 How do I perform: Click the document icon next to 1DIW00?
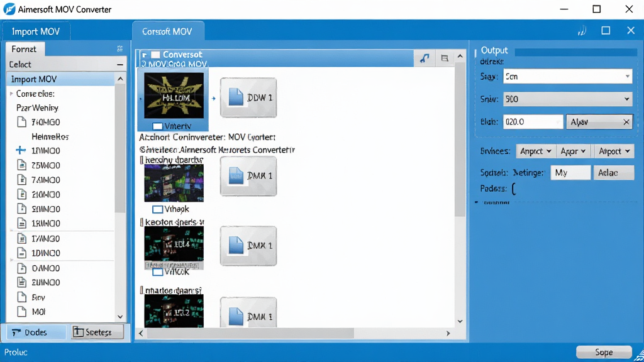[x=22, y=253]
